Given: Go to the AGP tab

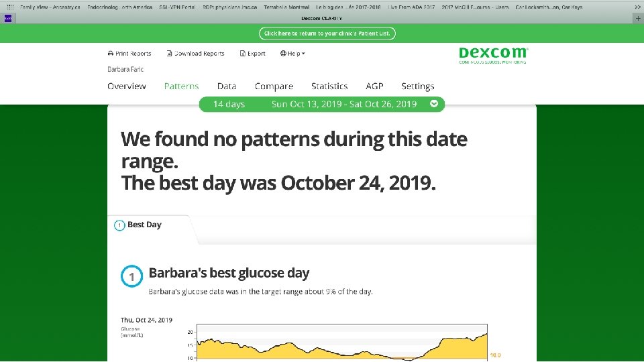Looking at the screenshot, I should click(x=374, y=86).
